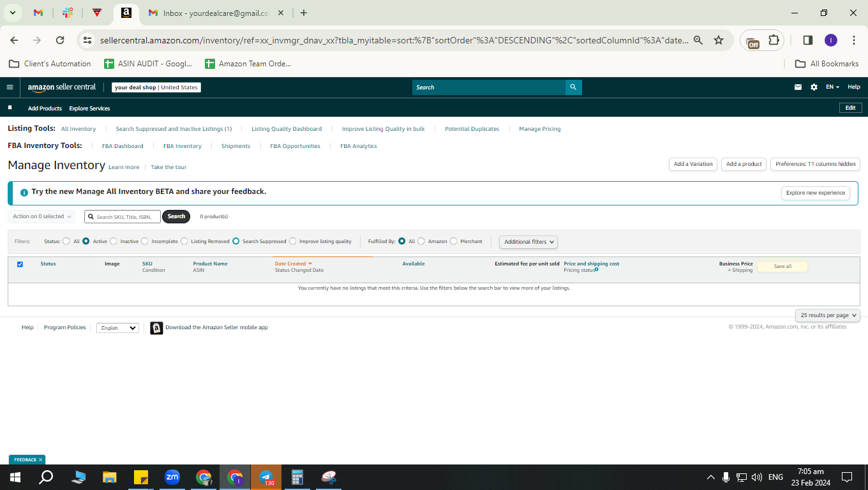868x490 pixels.
Task: Toggle the select-all checkbox in table header
Action: click(20, 264)
